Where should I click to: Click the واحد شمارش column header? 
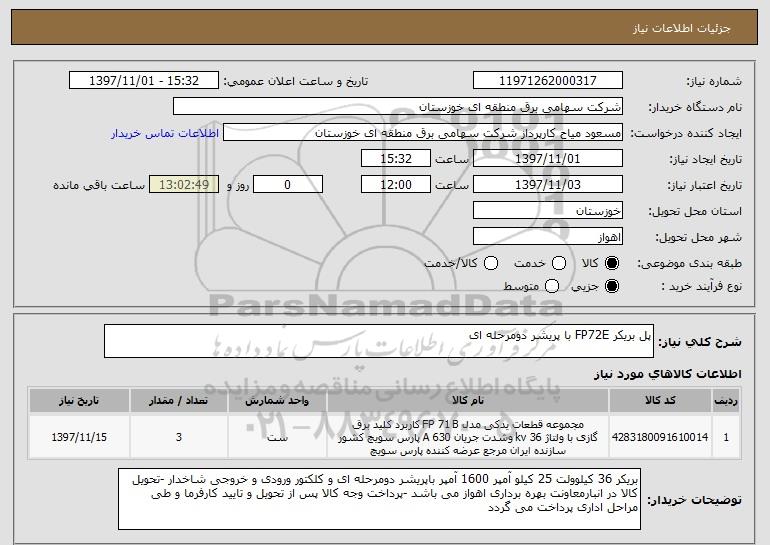(x=277, y=401)
